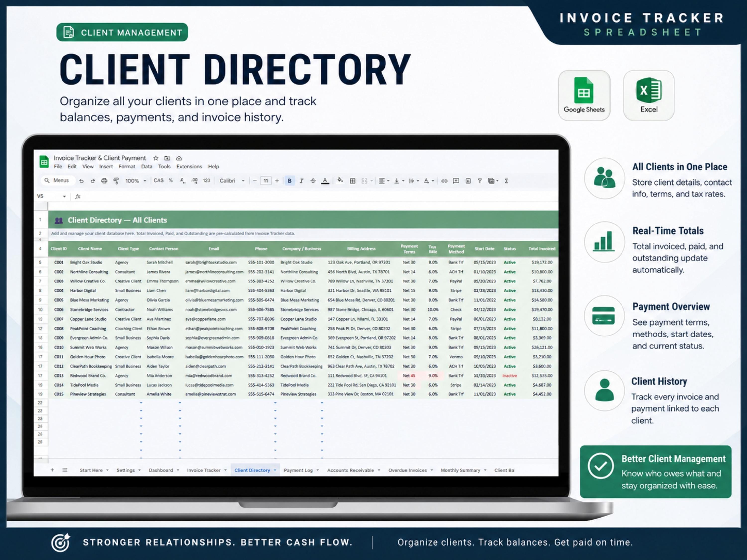Screen dimensions: 747x560
Task: Open the functions sigma icon
Action: pos(506,181)
